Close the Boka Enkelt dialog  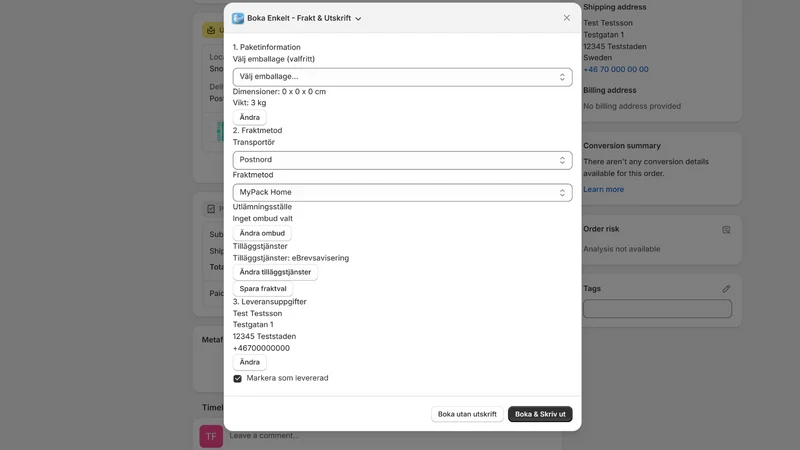566,18
